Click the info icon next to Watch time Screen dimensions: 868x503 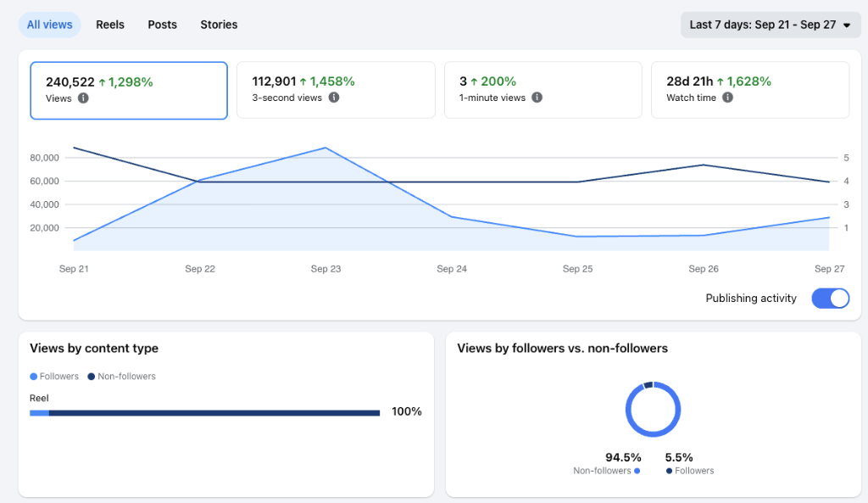click(x=728, y=98)
